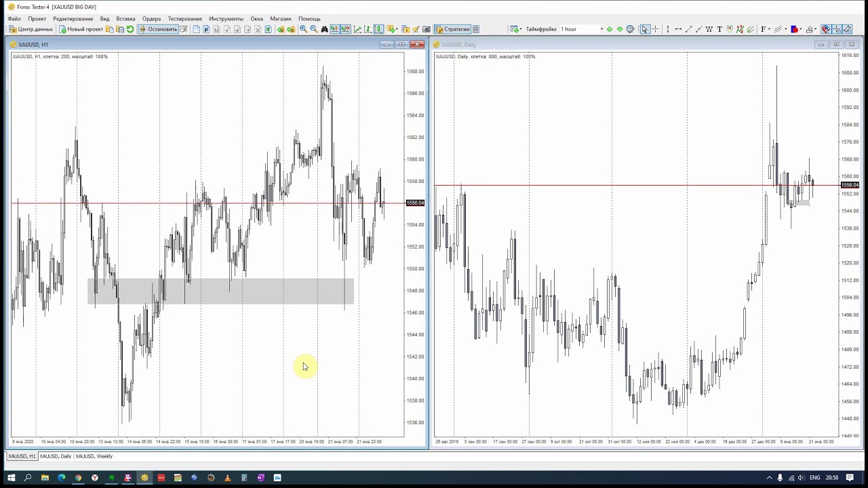
Task: Open the Файл menu
Action: click(x=14, y=18)
